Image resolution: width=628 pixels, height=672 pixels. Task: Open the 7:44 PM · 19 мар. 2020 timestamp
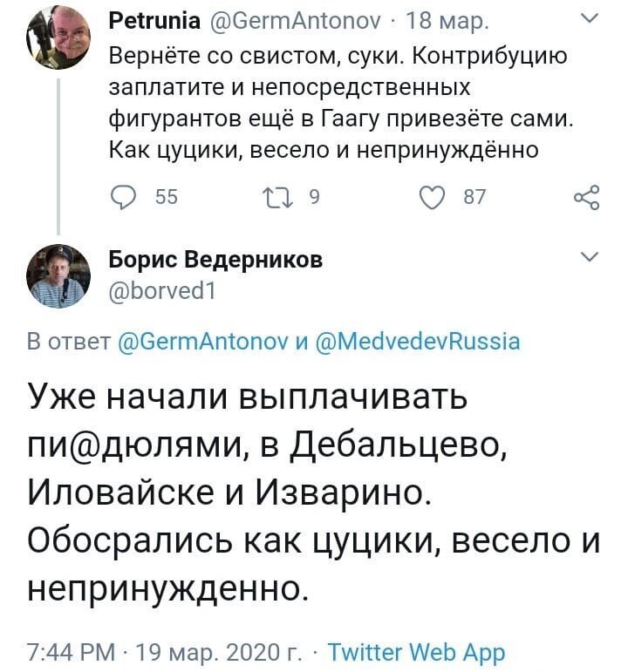tap(164, 653)
